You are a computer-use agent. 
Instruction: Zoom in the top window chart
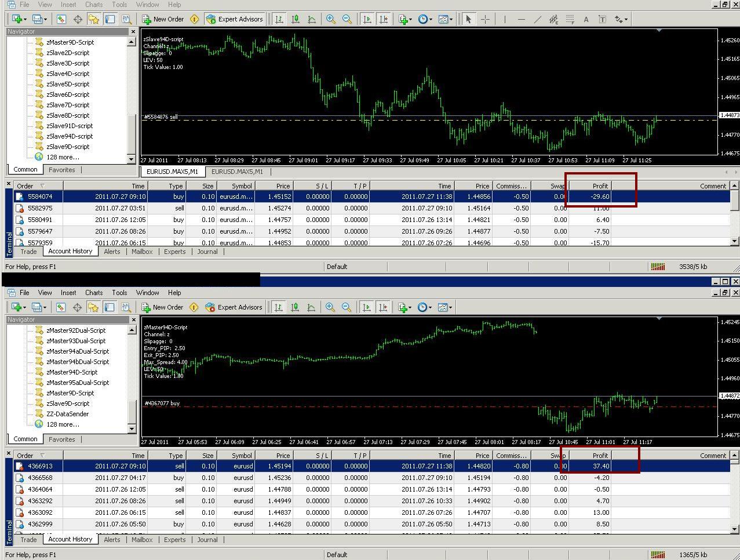[330, 19]
